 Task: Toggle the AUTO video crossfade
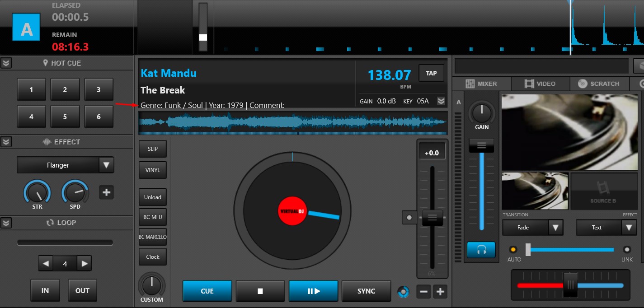coord(513,249)
